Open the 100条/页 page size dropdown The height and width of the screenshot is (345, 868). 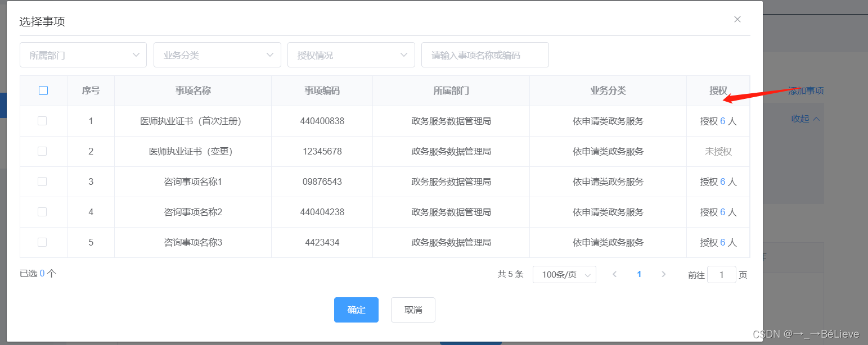coord(564,274)
